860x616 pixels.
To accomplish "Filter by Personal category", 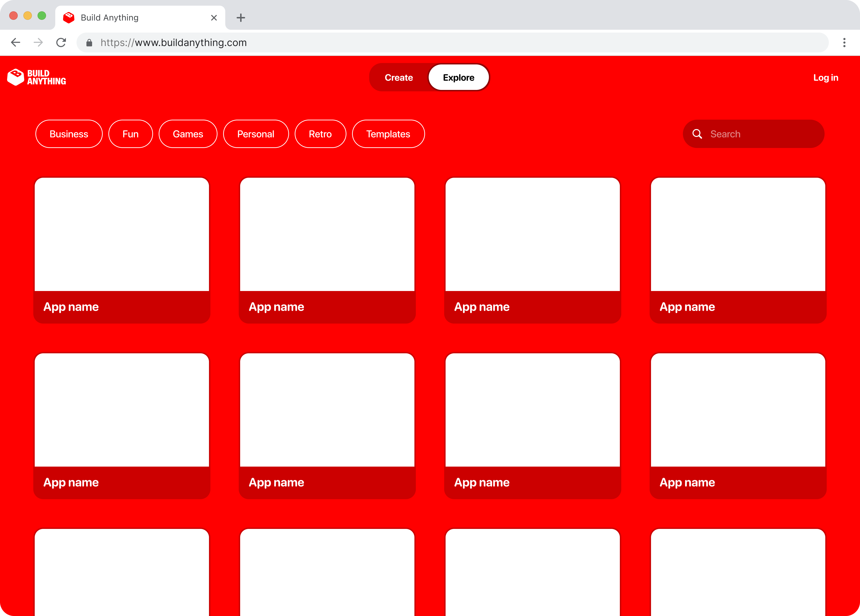I will (x=256, y=134).
